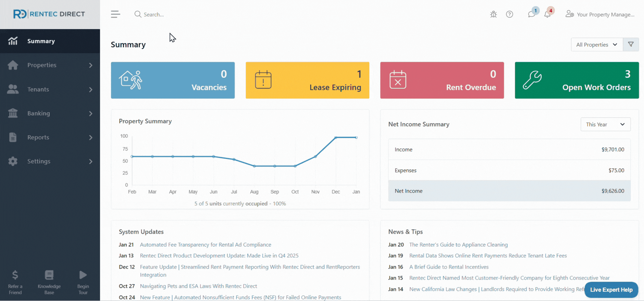644x301 pixels.
Task: Expand the Banking submenu chevron
Action: 91,113
